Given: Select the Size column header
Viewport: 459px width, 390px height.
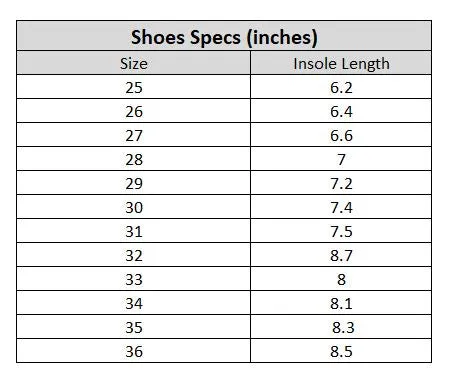Looking at the screenshot, I should (x=134, y=63).
